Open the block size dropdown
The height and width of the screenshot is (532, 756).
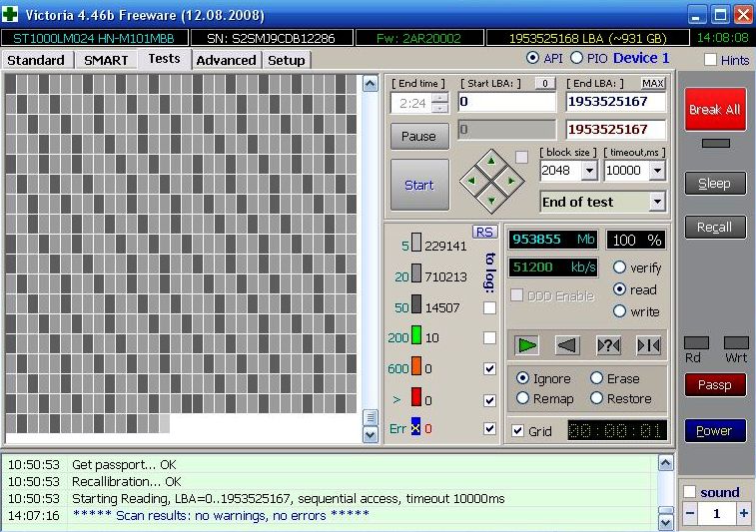point(589,171)
